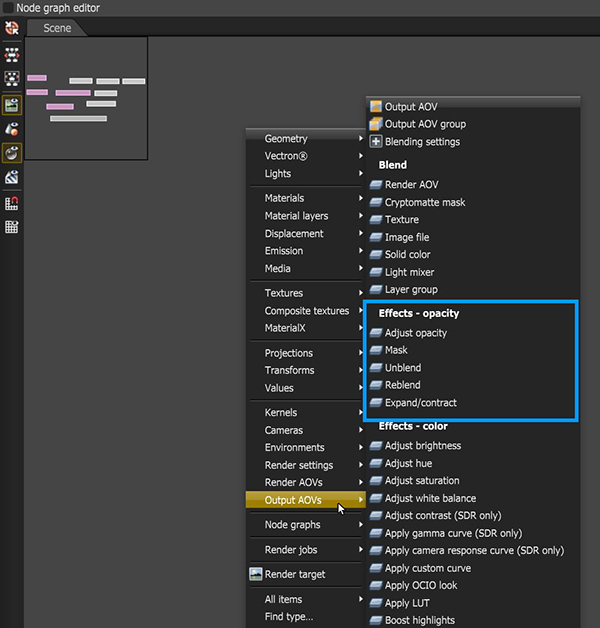Click the node graph minimap thumbnail
This screenshot has height=628, width=600.
(x=86, y=99)
